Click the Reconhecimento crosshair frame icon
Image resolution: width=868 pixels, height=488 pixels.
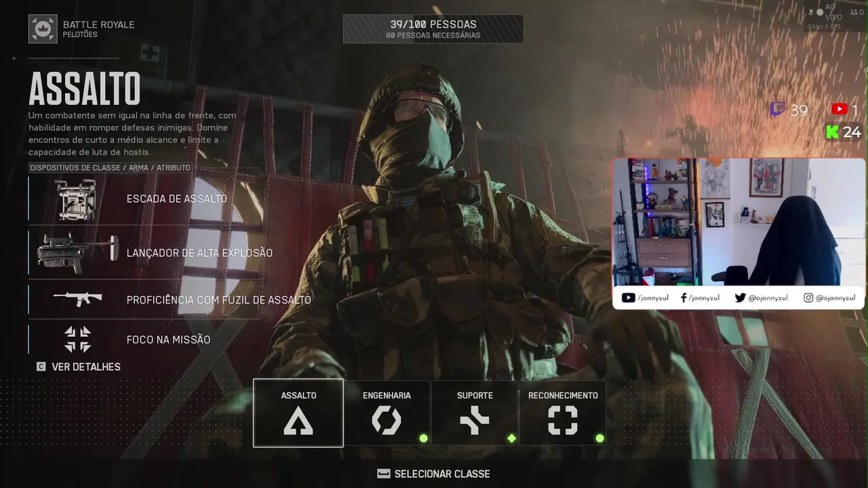[563, 420]
